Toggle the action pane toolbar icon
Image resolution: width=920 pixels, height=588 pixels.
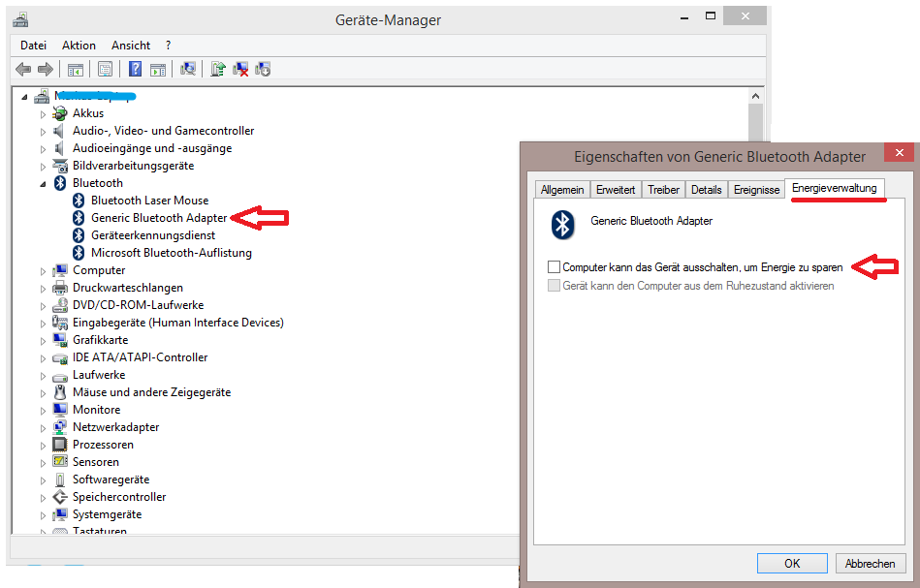click(158, 70)
